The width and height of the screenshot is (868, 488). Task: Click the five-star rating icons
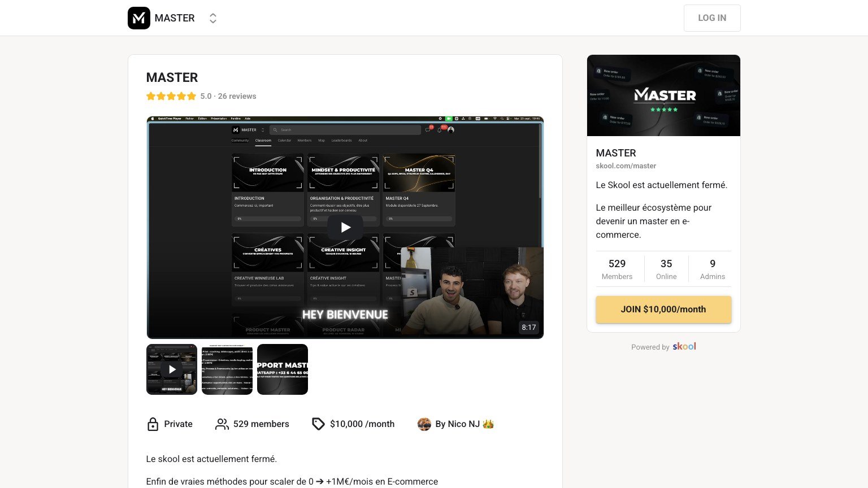point(171,96)
